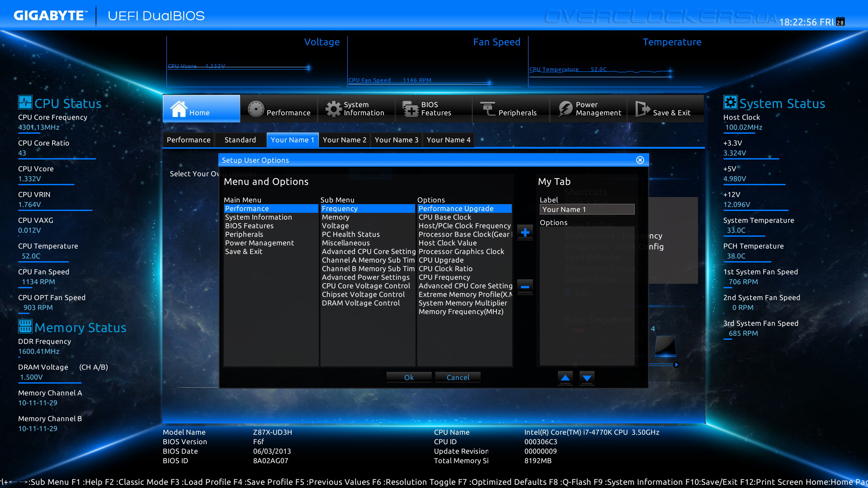
Task: Click the Save & Exit arrow icon
Action: [x=642, y=109]
